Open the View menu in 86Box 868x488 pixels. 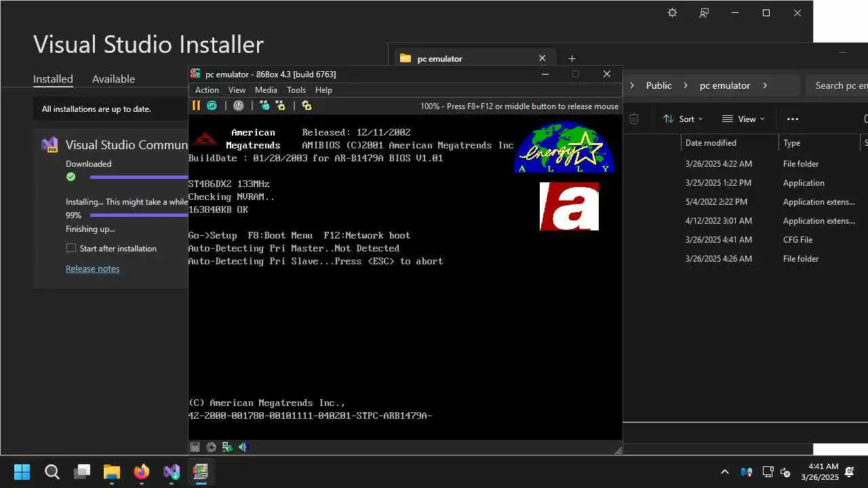(237, 90)
